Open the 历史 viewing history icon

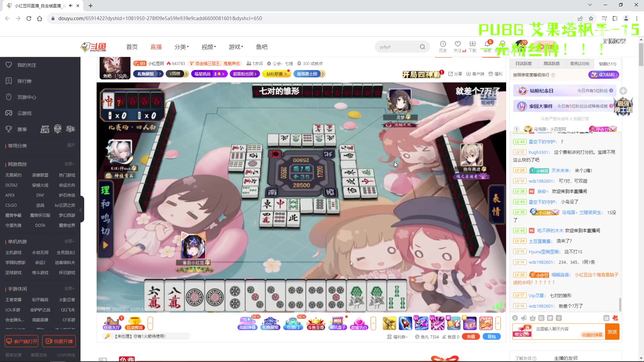point(443,46)
